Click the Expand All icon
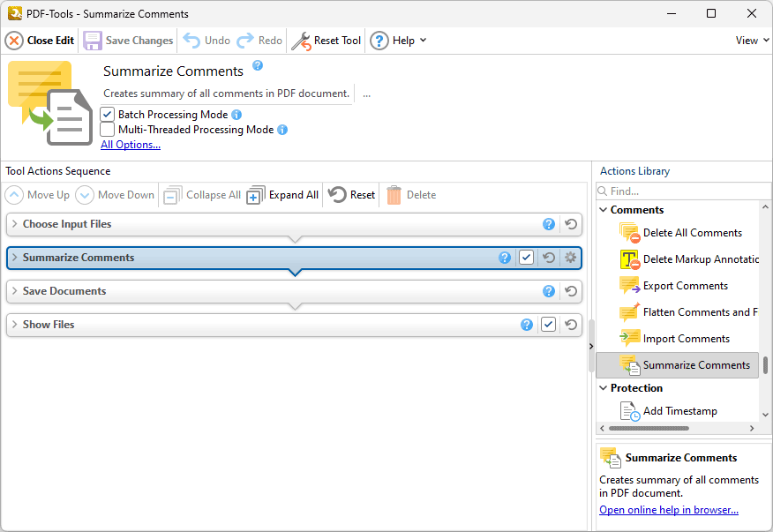Screen dimensions: 773x532 pos(255,195)
